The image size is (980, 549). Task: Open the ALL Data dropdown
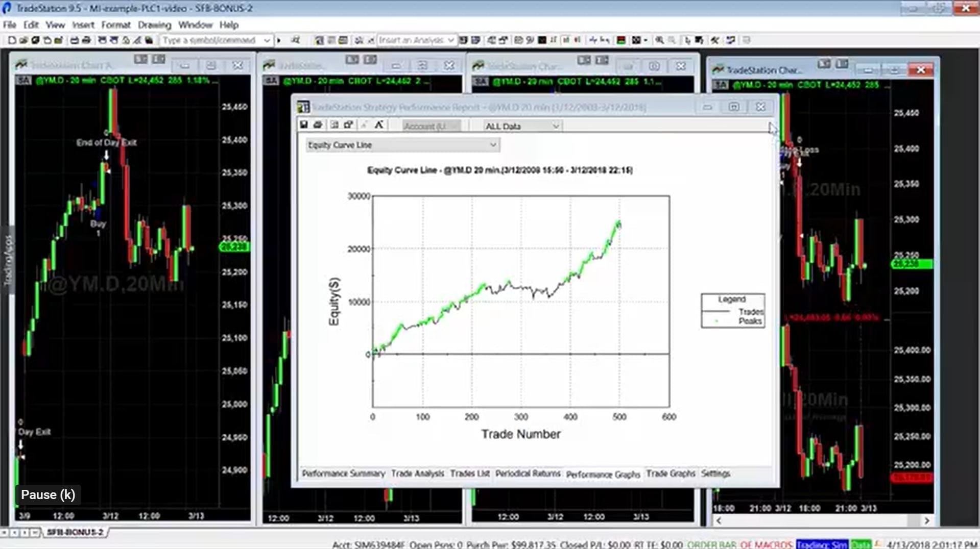point(522,126)
